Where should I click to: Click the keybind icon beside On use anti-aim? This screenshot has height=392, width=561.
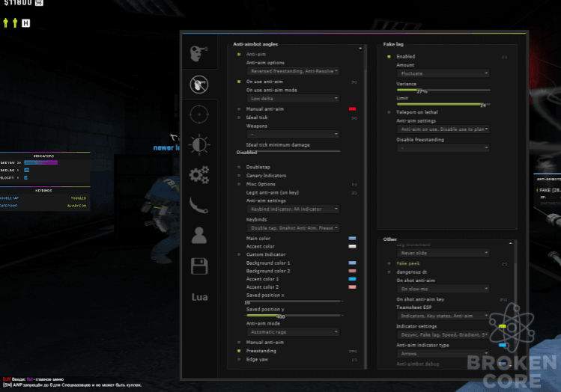point(354,82)
